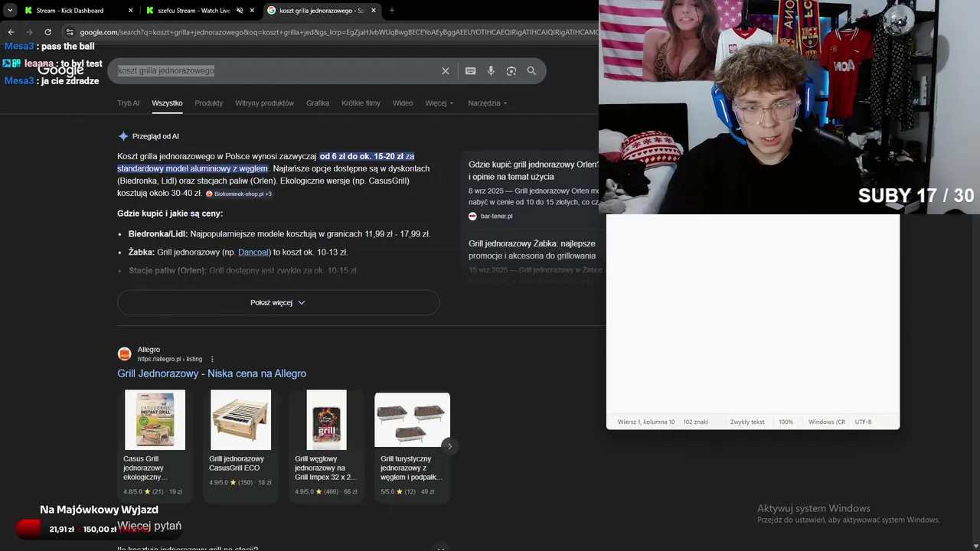The image size is (980, 551).
Task: Open the allegro.pl › listing URL
Action: [x=170, y=359]
